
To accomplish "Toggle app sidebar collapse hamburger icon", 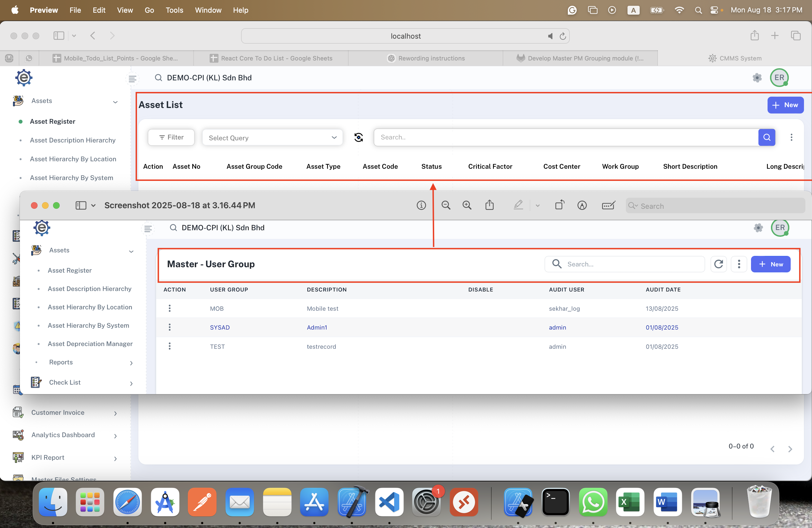I will [x=132, y=79].
